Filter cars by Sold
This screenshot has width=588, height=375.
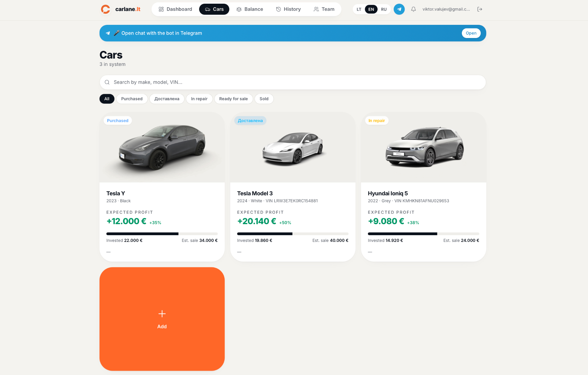(x=264, y=99)
